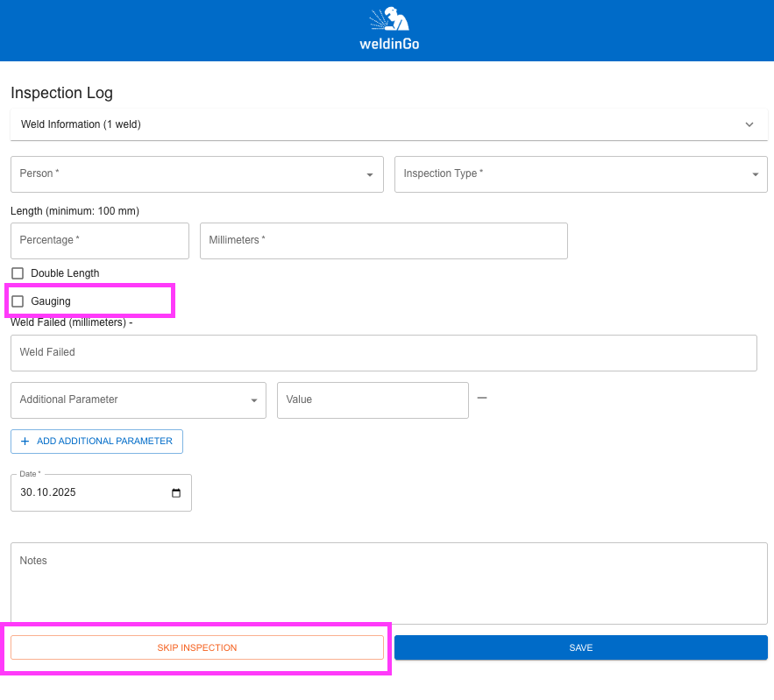This screenshot has height=700, width=774.
Task: Open the Inspection Type dropdown
Action: tap(580, 174)
